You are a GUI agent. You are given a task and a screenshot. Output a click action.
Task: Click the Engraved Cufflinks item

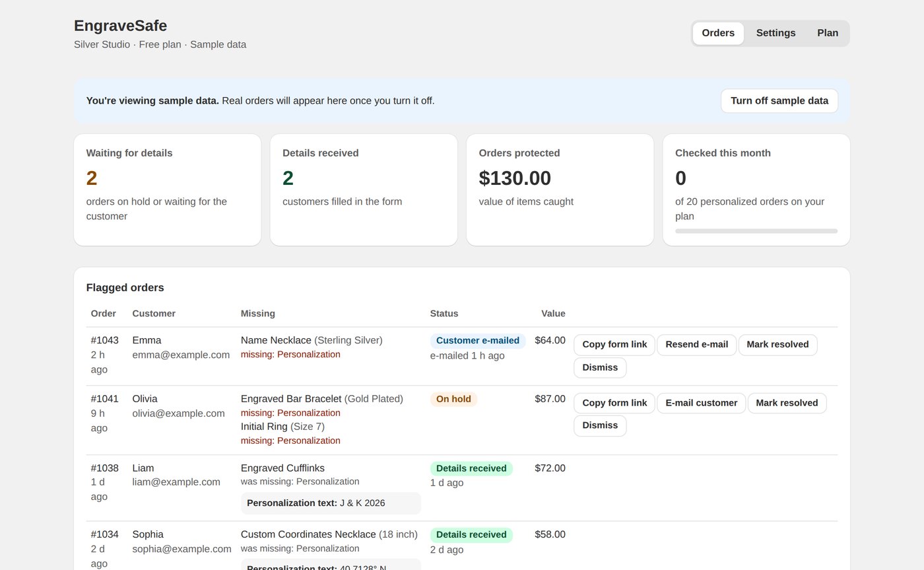coord(282,468)
